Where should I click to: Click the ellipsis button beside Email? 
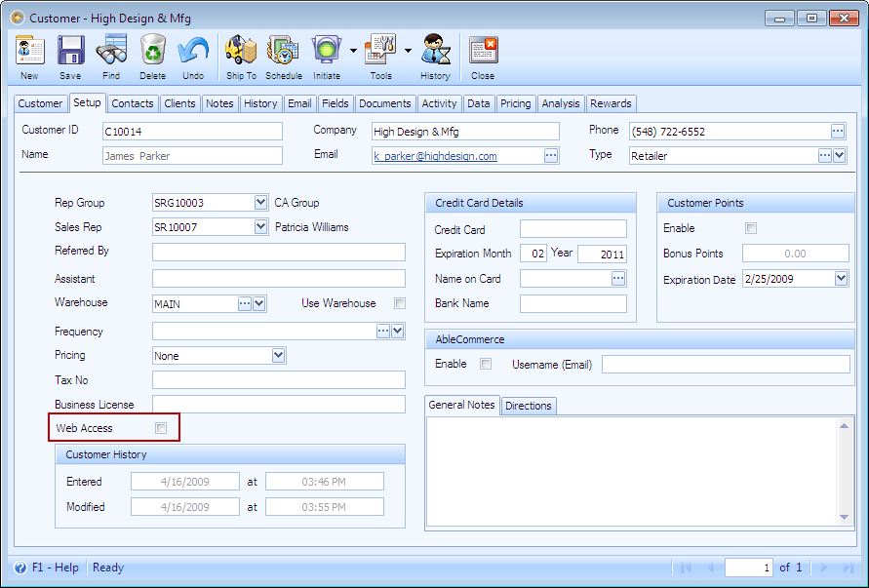tap(550, 156)
